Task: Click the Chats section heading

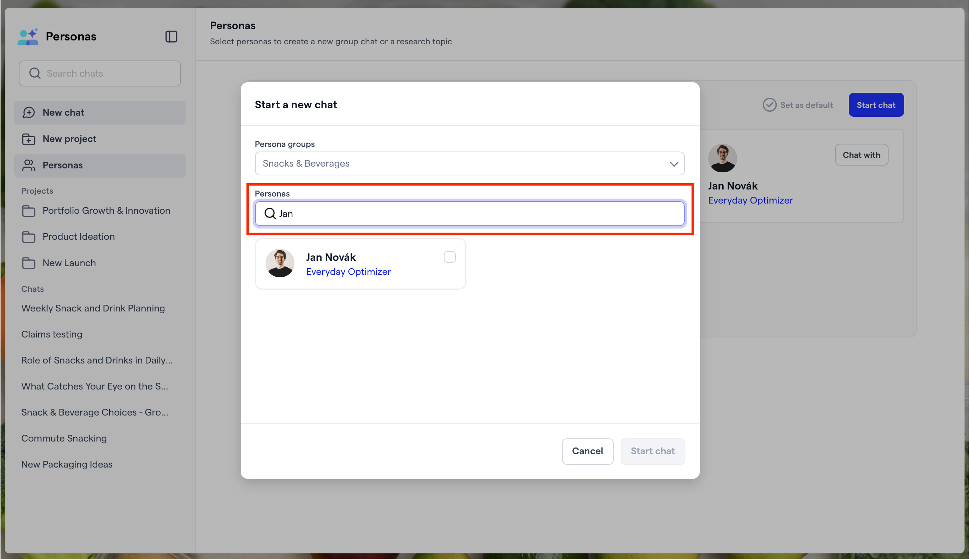Action: (32, 289)
